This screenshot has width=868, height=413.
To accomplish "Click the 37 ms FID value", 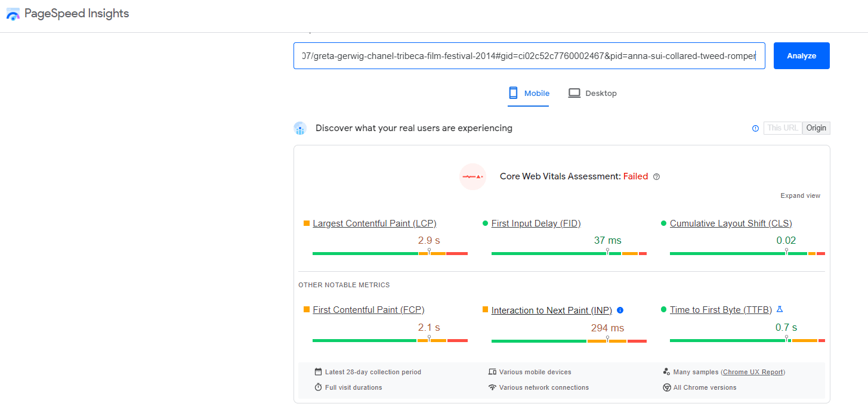I will (x=607, y=241).
